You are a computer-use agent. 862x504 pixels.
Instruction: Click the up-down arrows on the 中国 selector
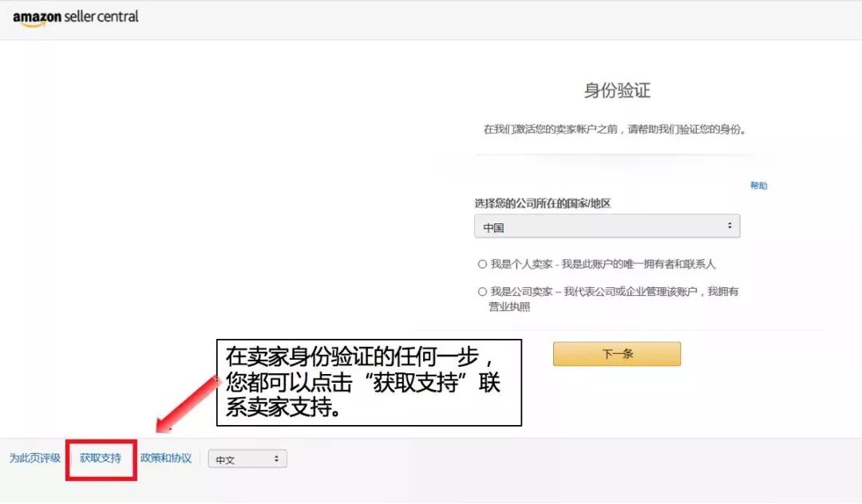tap(729, 226)
